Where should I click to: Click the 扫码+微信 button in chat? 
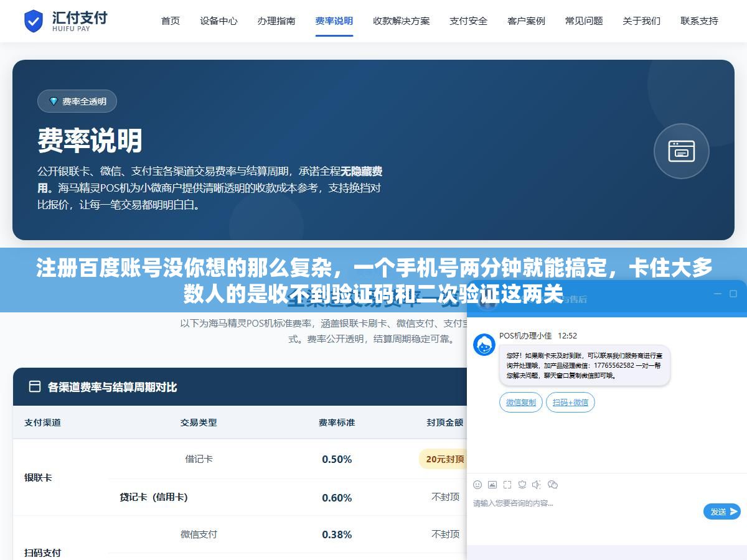pos(570,403)
